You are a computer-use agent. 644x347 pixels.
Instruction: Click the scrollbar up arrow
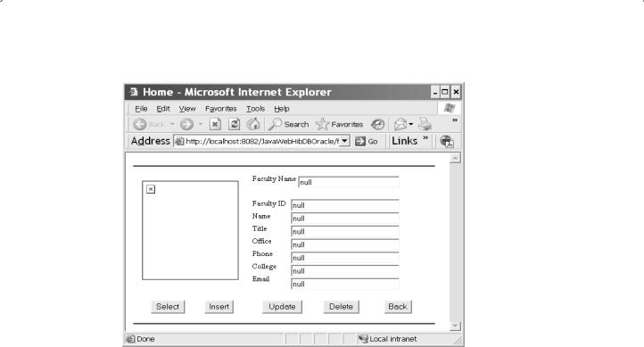click(455, 158)
